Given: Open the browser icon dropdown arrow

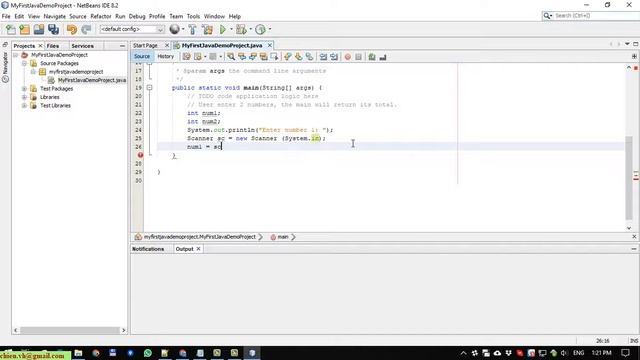Looking at the screenshot, I should pos(183,29).
